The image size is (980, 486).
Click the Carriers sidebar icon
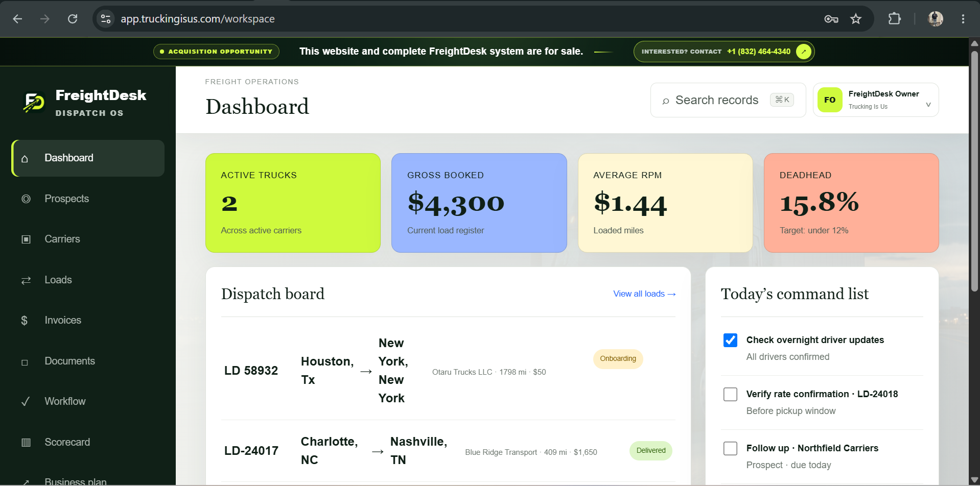coord(26,239)
